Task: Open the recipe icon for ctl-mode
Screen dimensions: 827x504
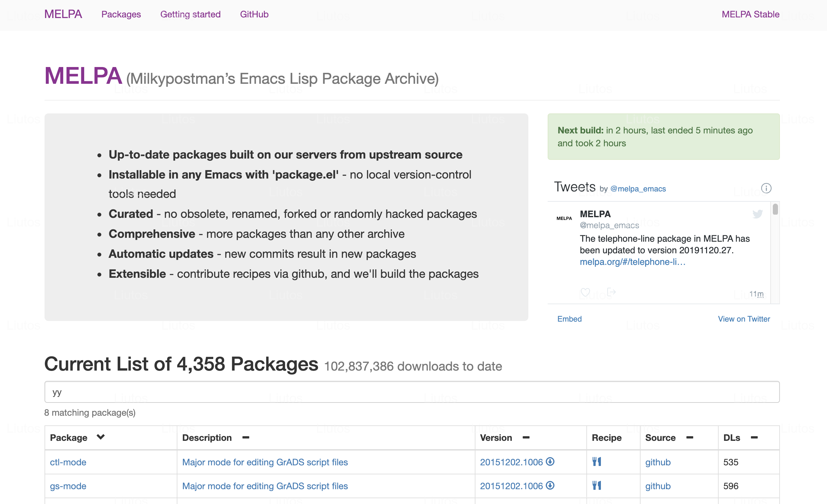Action: [596, 462]
